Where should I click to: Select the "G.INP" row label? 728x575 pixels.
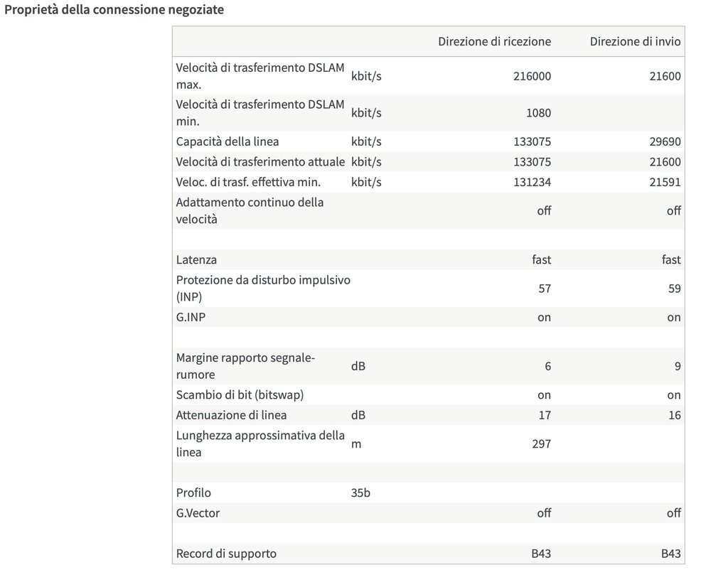tap(191, 317)
